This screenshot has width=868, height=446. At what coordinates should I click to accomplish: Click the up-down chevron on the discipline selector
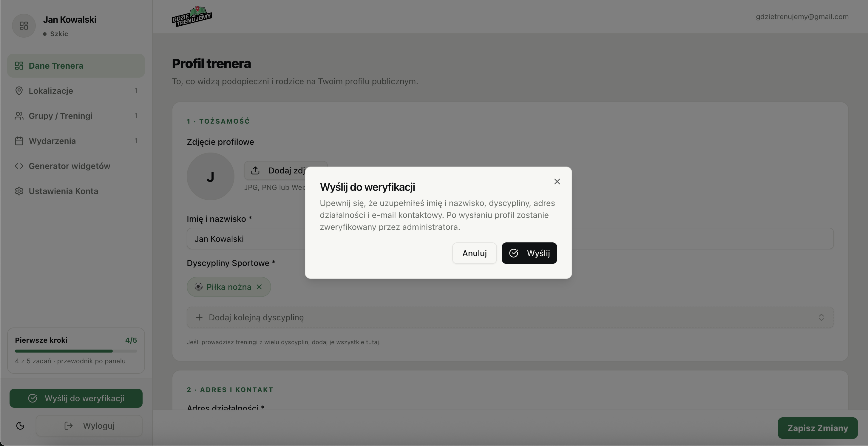(821, 318)
